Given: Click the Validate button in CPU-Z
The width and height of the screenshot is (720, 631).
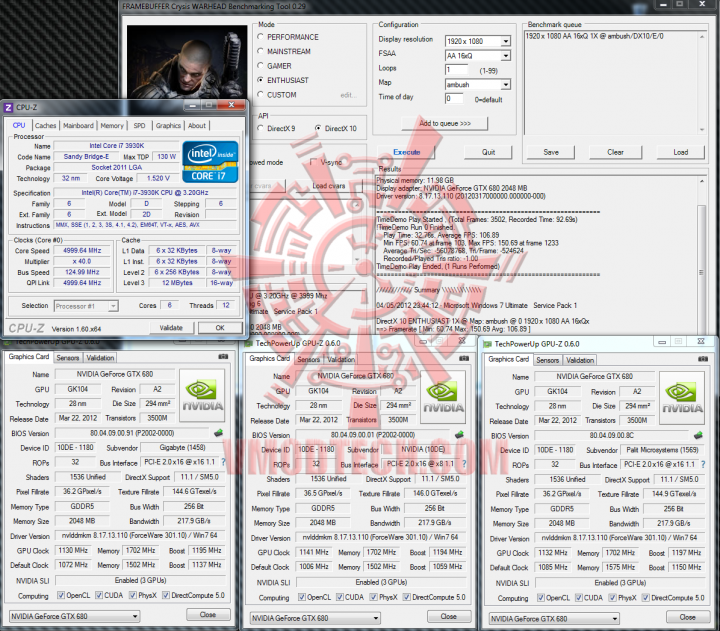Looking at the screenshot, I should point(171,328).
